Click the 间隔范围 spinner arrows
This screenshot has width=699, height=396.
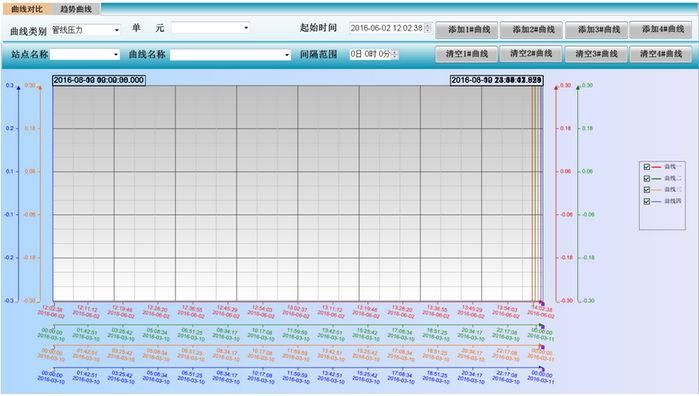click(395, 54)
